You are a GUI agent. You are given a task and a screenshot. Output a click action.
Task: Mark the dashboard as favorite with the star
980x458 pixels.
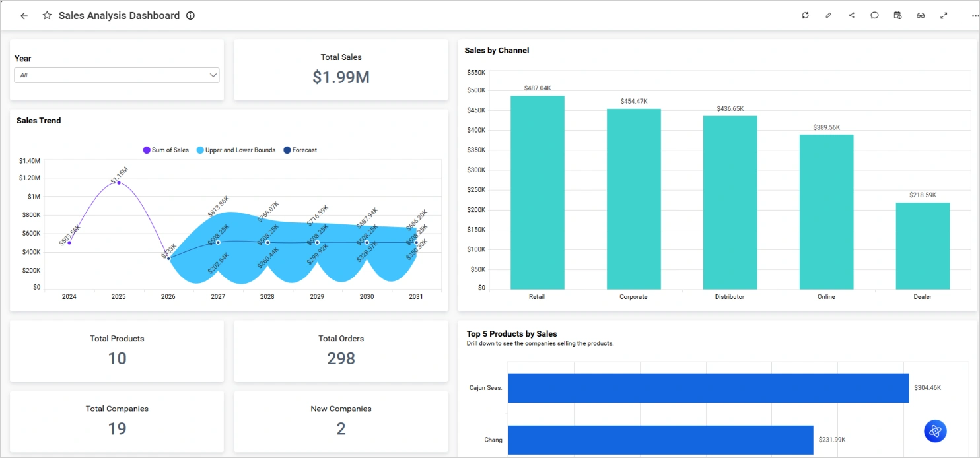tap(47, 16)
